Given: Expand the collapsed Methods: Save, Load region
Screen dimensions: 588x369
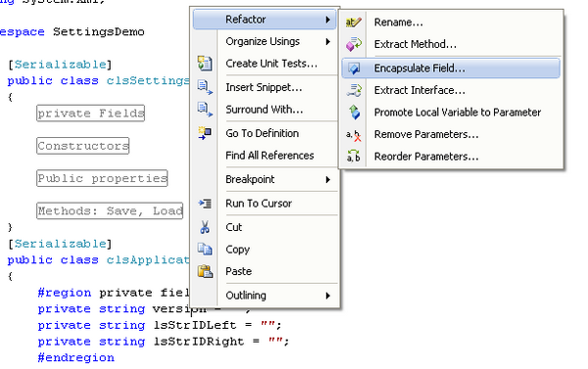Looking at the screenshot, I should click(x=110, y=210).
